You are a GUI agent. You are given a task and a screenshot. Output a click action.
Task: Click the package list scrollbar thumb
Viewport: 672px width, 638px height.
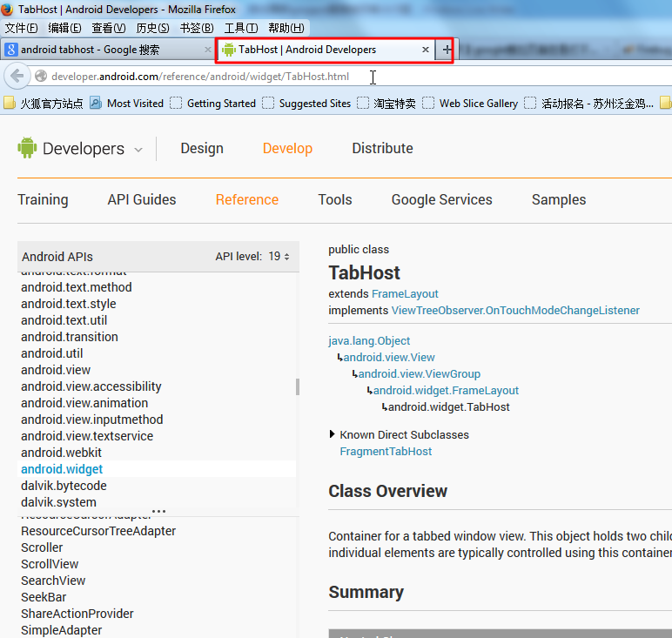298,386
